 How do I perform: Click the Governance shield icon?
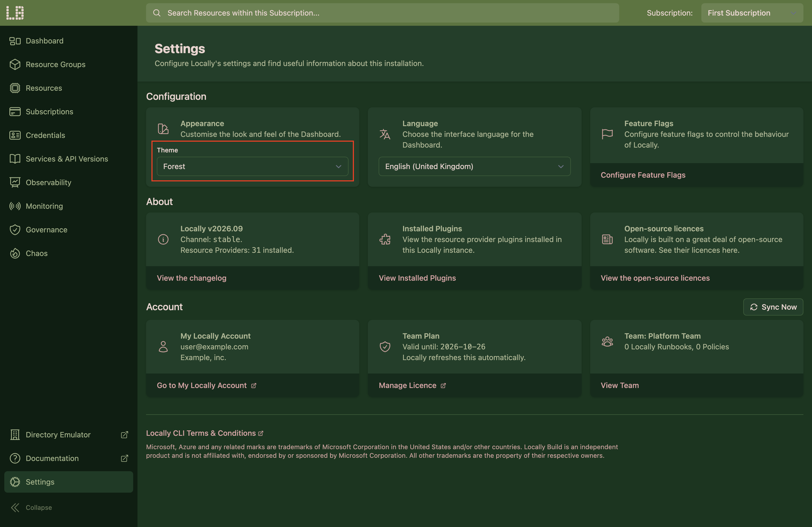(15, 230)
